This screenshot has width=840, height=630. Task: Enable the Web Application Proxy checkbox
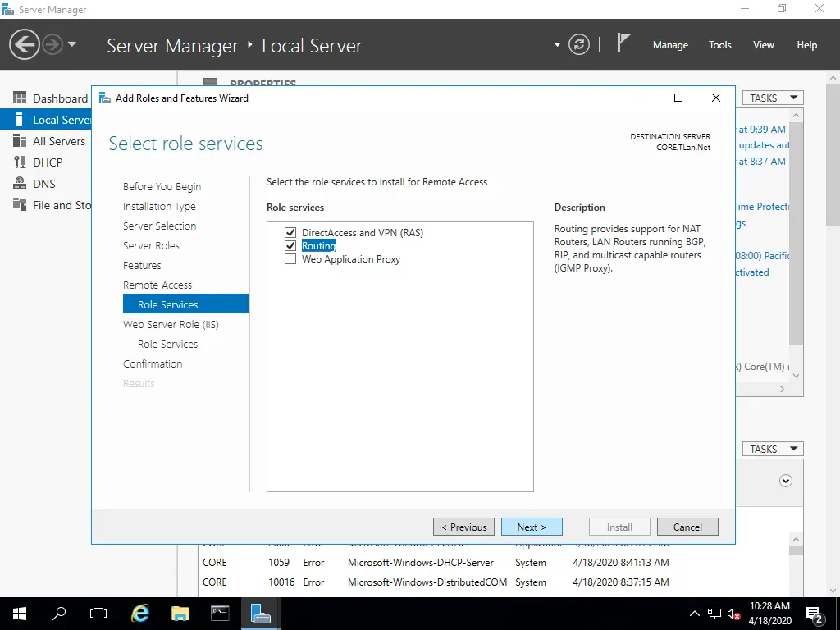pyautogui.click(x=290, y=259)
